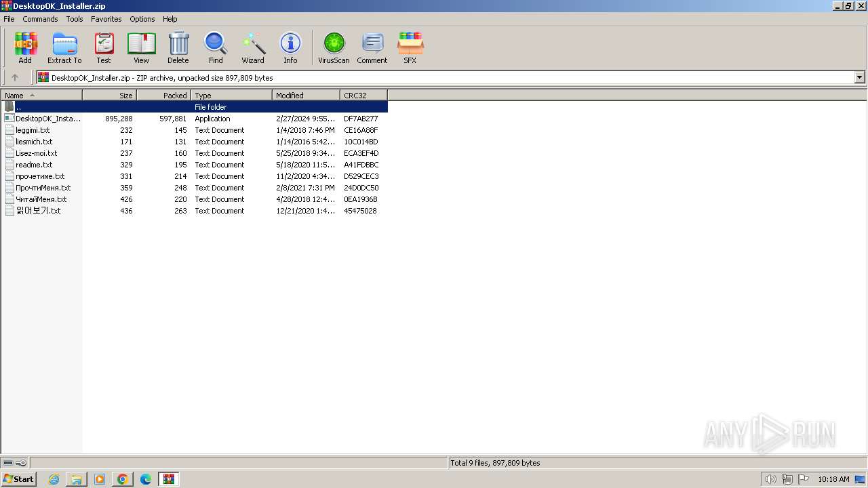Open File Explorer from taskbar
Viewport: 868px width, 488px height.
77,479
